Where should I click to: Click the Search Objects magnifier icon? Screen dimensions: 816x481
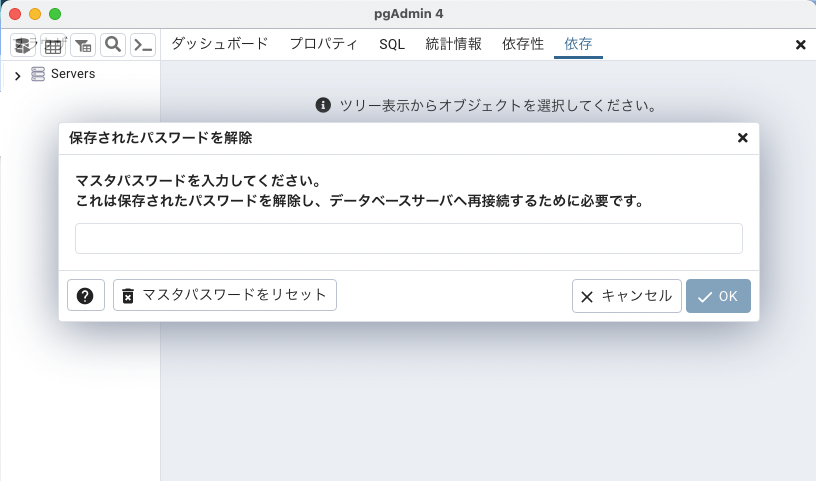113,45
